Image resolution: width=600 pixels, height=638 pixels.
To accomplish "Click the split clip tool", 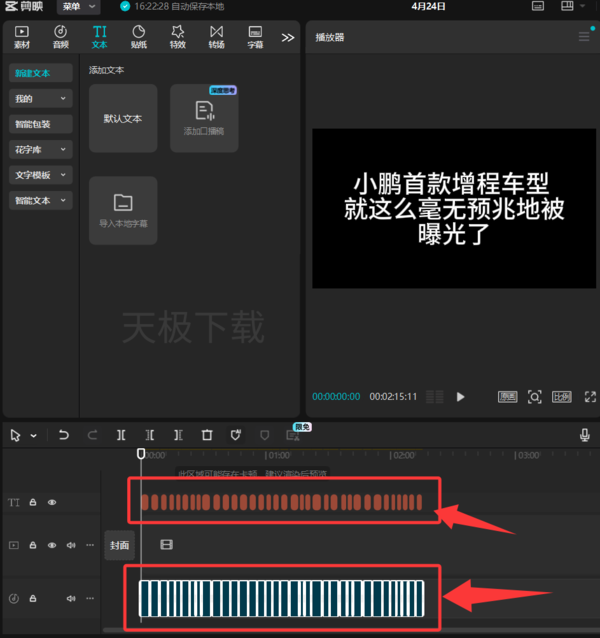I will 121,435.
